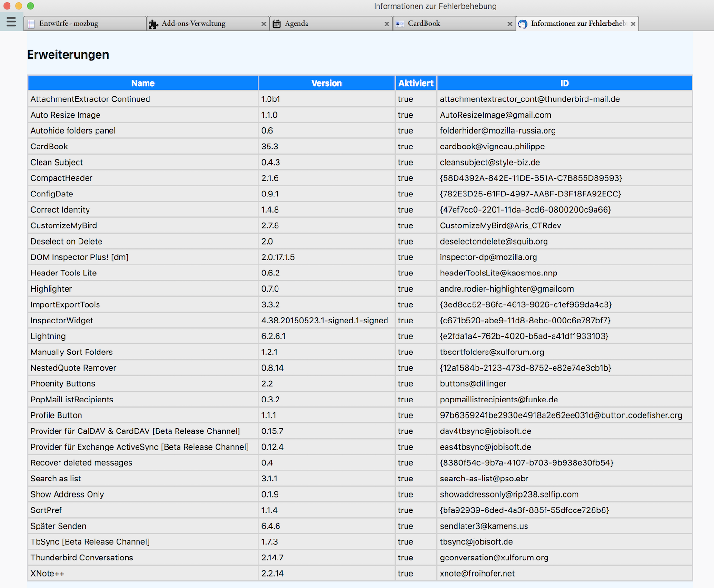Screen dimensions: 714x588
Task: Click CardBook in the extensions table
Action: 143,147
